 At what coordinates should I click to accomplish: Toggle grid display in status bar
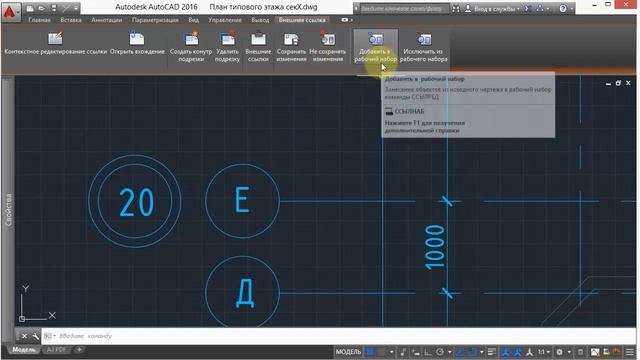tap(370, 352)
